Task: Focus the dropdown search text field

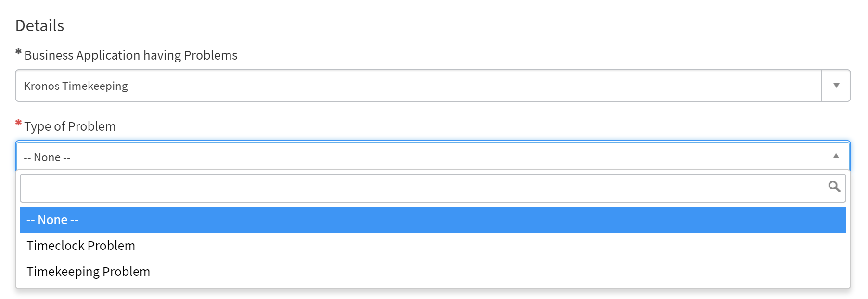Action: (423, 188)
